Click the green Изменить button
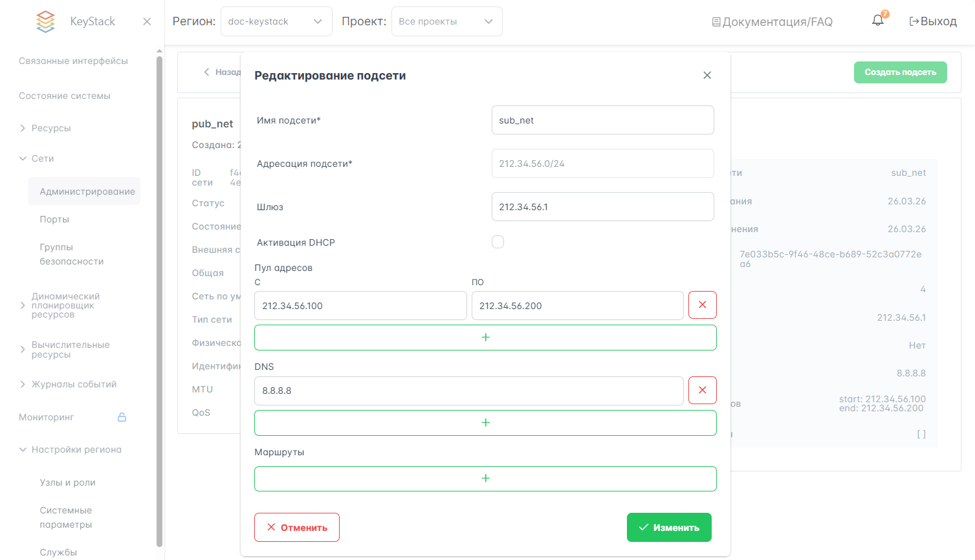Screen dimensions: 975x560 click(x=669, y=528)
